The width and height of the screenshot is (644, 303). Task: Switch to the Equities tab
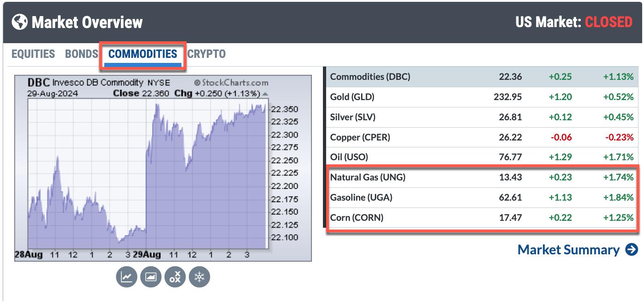coord(33,54)
